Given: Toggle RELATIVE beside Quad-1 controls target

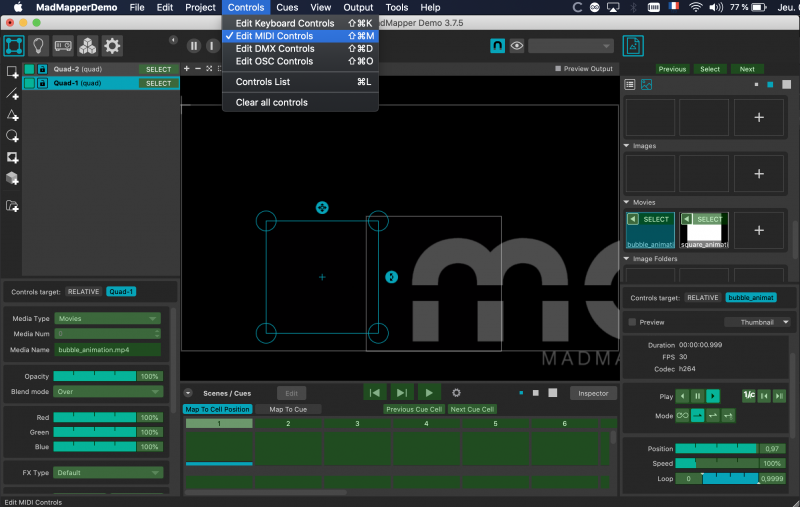Looking at the screenshot, I should coord(84,292).
